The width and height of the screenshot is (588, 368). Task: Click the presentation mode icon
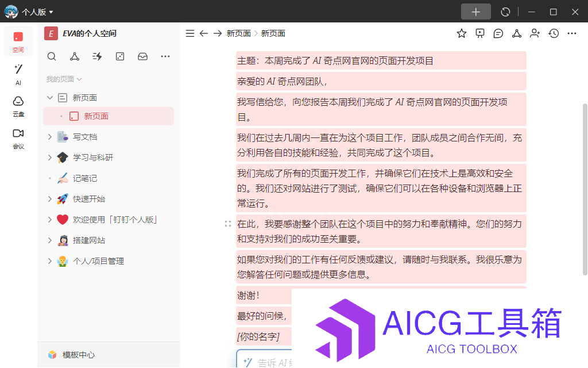click(480, 33)
